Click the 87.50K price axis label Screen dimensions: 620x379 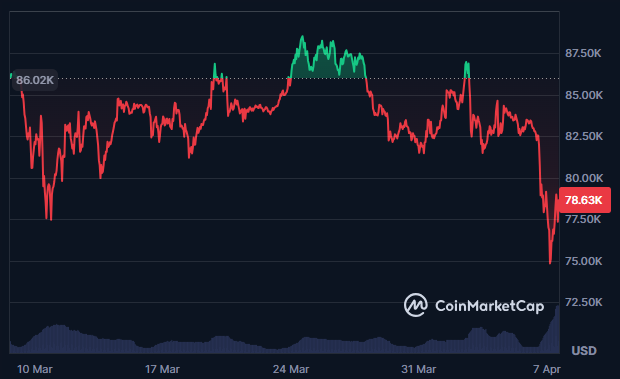[x=583, y=53]
